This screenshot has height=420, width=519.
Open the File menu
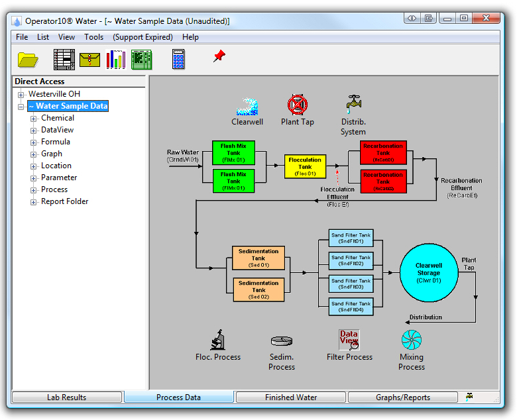[22, 37]
